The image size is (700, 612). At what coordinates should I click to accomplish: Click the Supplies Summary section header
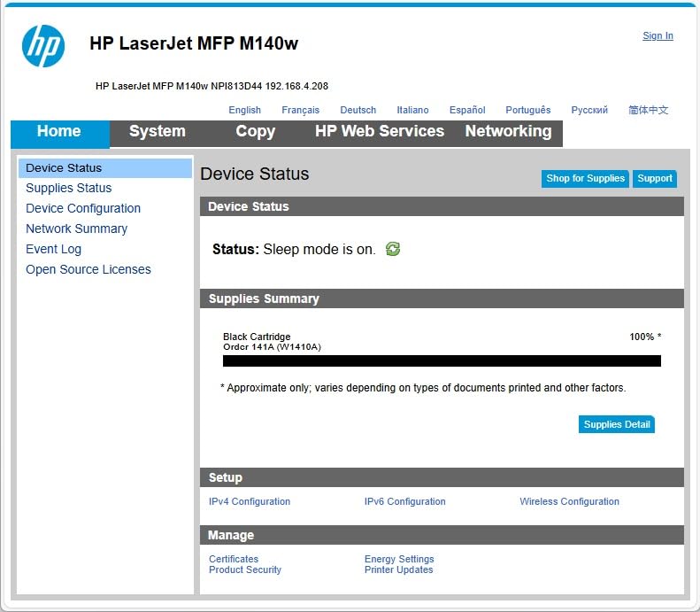tap(442, 298)
